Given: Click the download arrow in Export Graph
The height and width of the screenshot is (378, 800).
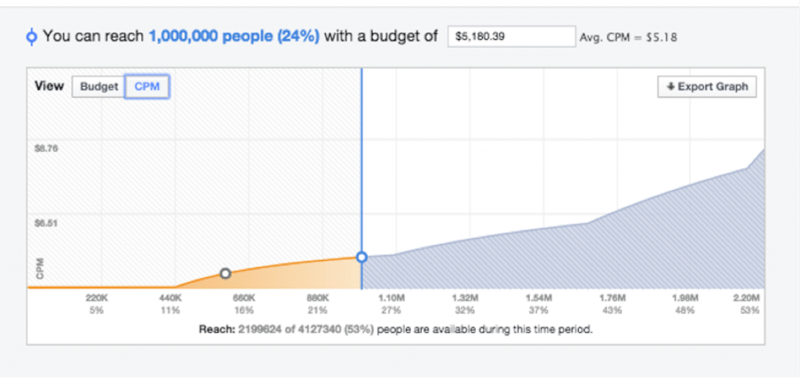Looking at the screenshot, I should 670,87.
